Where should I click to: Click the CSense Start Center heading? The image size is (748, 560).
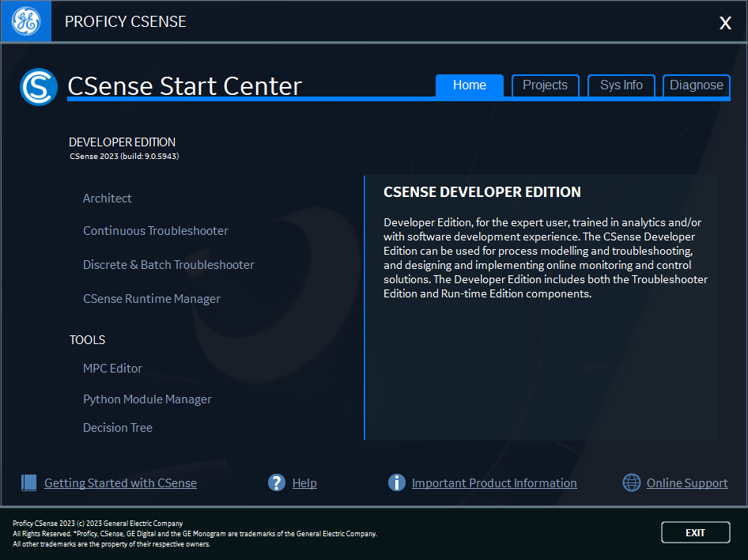(184, 86)
